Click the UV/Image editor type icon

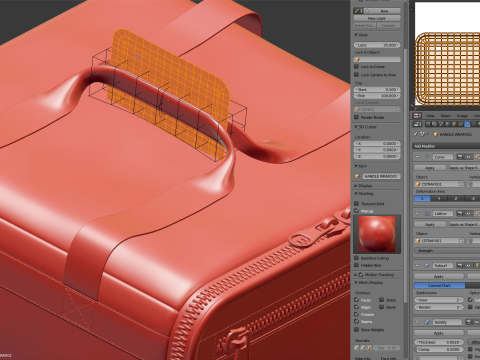(417, 116)
